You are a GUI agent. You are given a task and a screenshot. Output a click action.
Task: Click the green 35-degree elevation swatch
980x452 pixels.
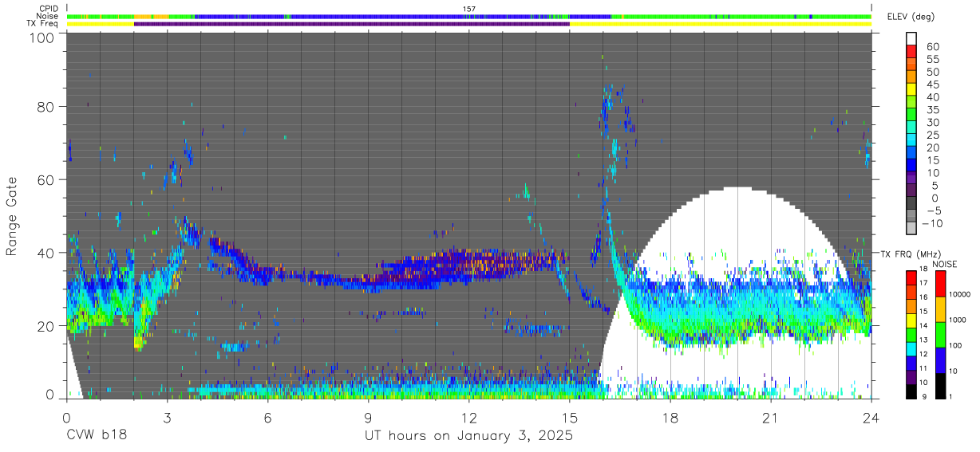[911, 115]
